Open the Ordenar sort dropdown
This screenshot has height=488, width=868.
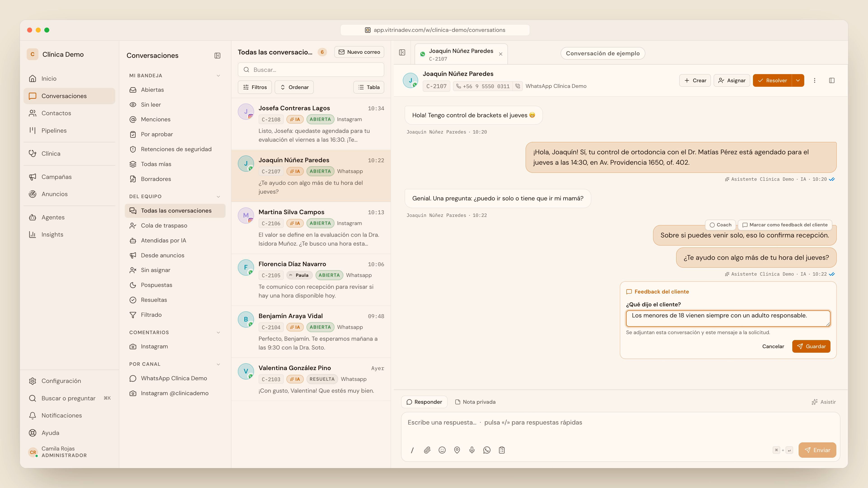point(294,87)
